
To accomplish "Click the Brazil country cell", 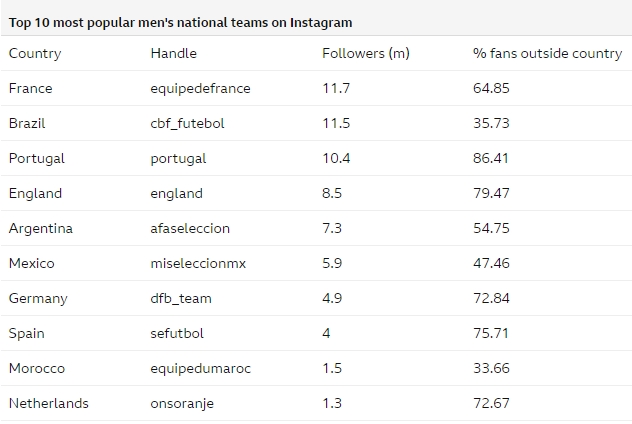I will click(x=27, y=123).
